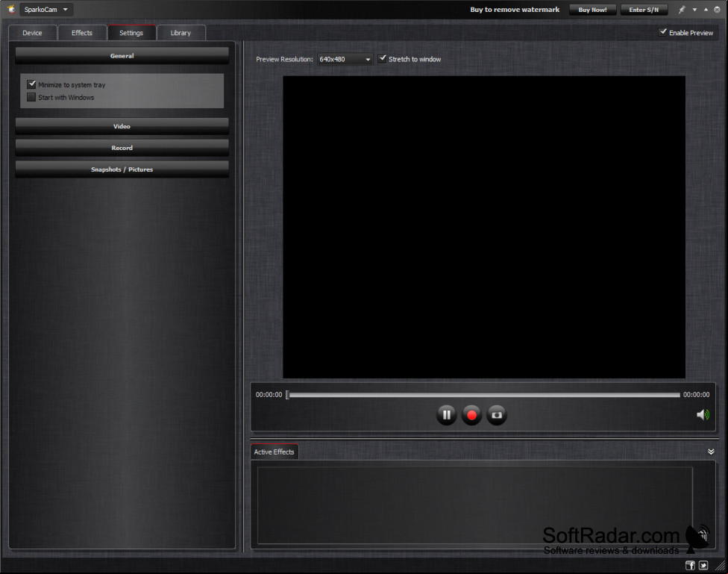Image resolution: width=728 pixels, height=574 pixels.
Task: Click the total time 00:00:00 label
Action: click(696, 395)
